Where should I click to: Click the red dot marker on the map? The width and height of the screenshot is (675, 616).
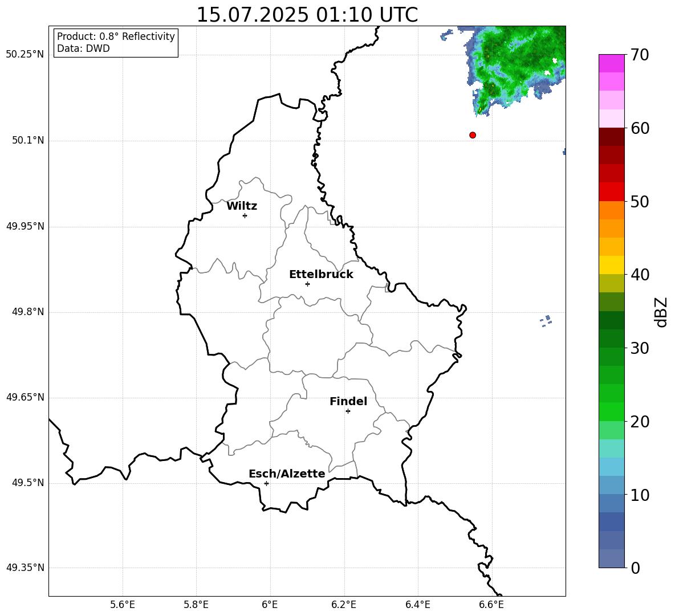point(473,135)
